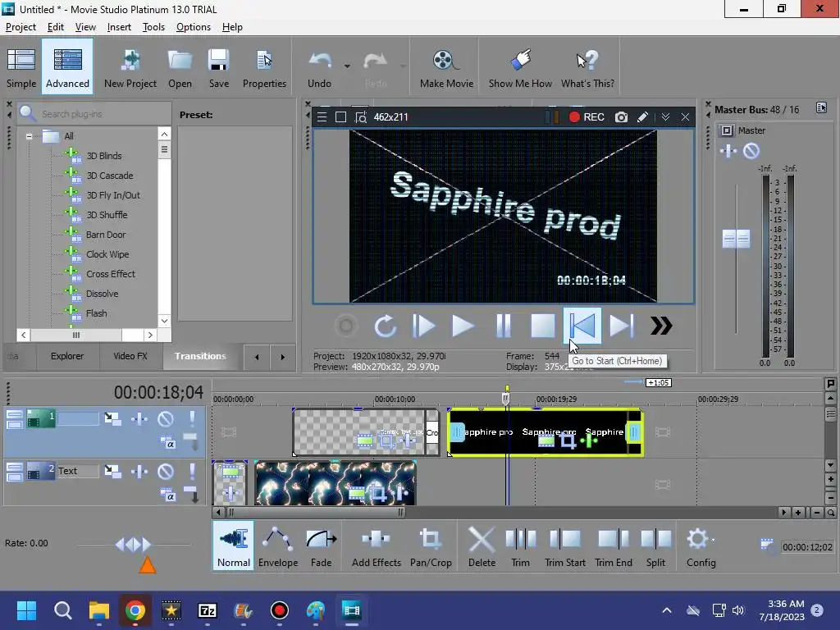
Task: Show more transport buttons double arrow
Action: point(661,326)
